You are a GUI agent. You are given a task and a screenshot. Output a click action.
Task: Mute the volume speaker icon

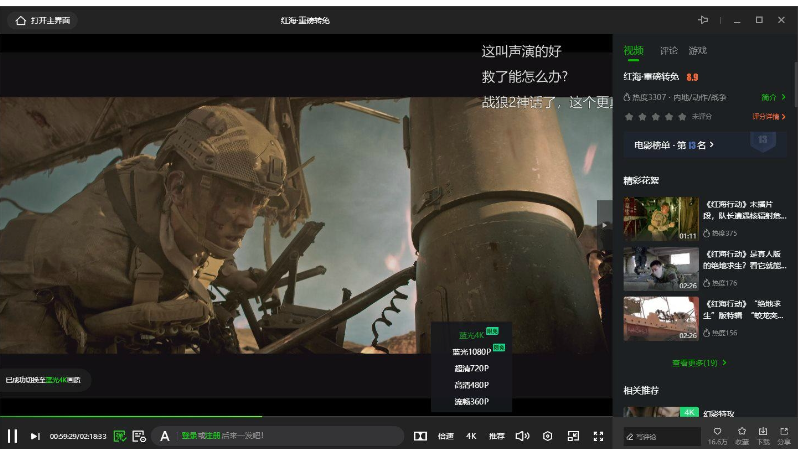pos(522,436)
